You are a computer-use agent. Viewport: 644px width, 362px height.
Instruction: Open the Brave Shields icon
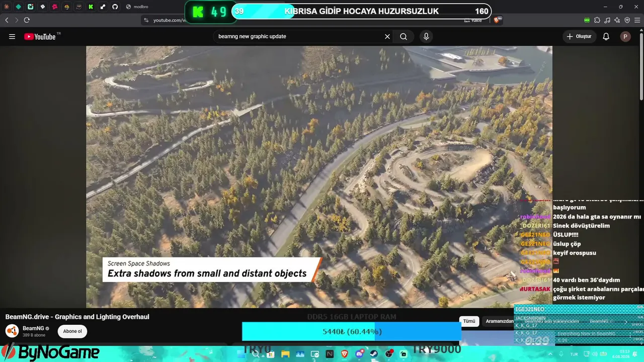[498, 20]
